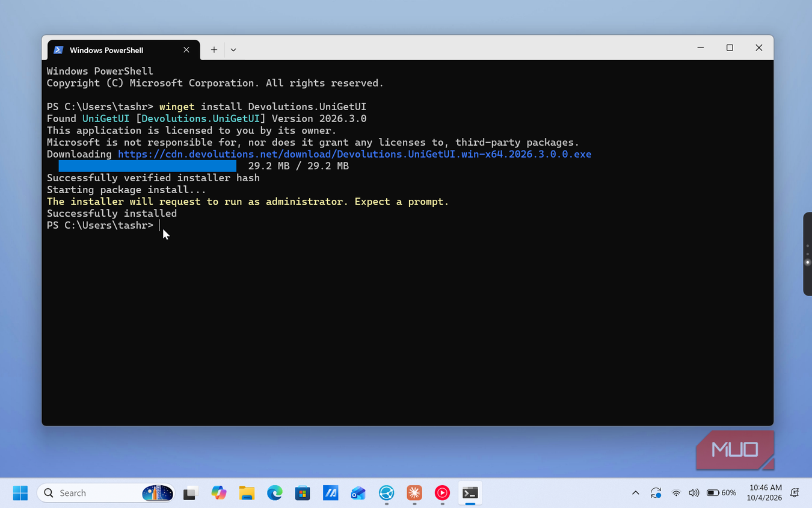Screen dimensions: 812x508
Task: Click the 'winget' command word
Action: [x=177, y=107]
